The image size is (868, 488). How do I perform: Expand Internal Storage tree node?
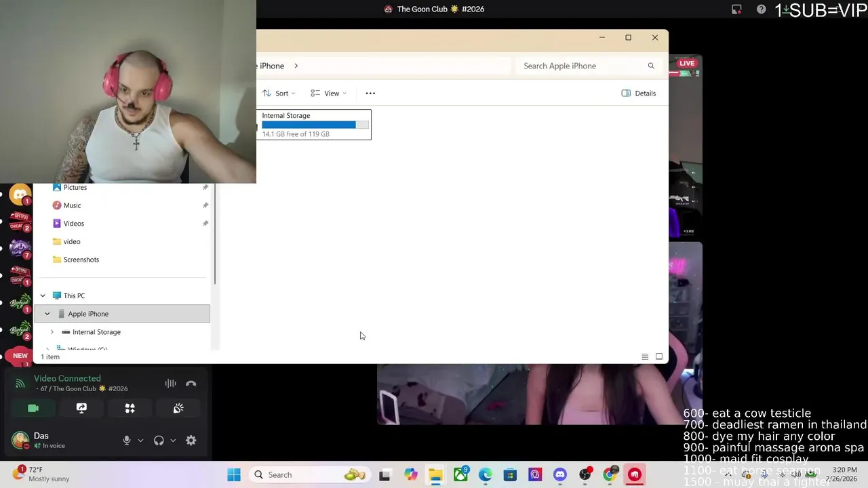52,332
